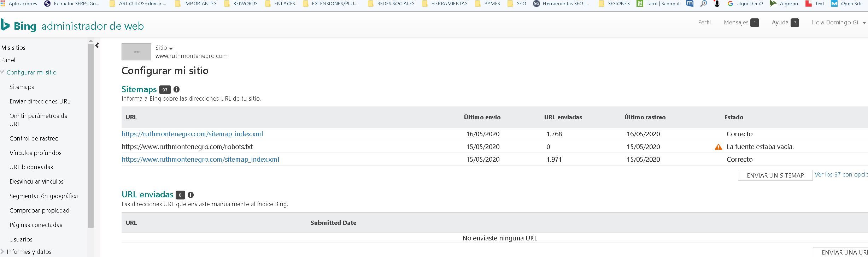Open the IMPORTANTES bookmark folder
The image size is (868, 257).
(196, 4)
